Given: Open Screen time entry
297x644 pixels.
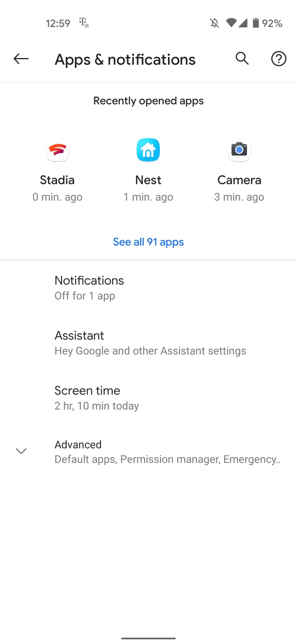Looking at the screenshot, I should (97, 398).
